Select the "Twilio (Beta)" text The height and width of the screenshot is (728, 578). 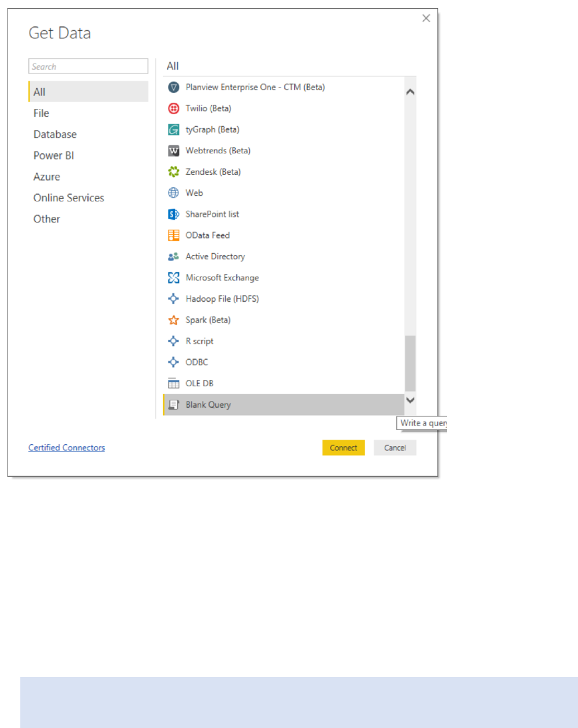click(x=208, y=108)
